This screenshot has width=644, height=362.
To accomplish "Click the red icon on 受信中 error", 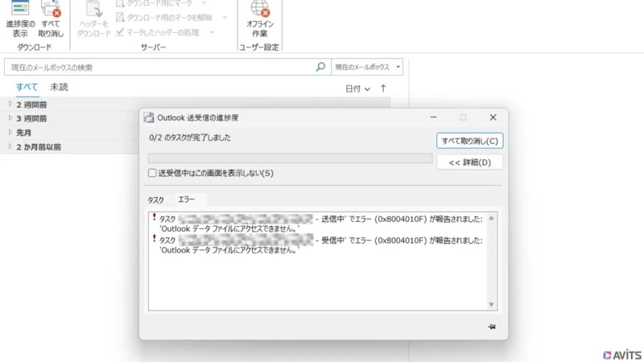I will (x=154, y=238).
